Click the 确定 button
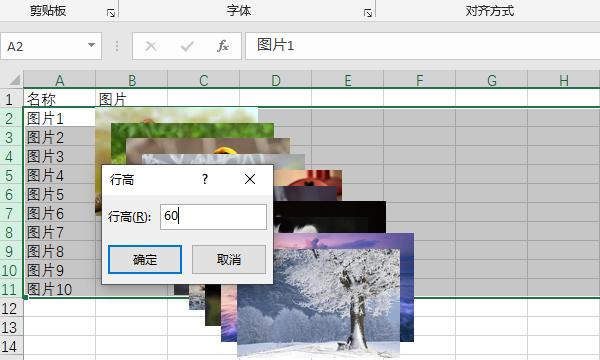This screenshot has height=360, width=600. [x=145, y=259]
